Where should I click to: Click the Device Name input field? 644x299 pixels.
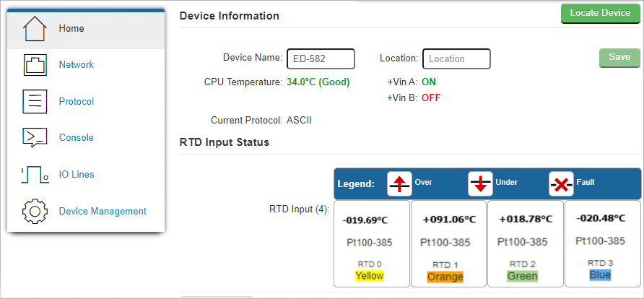click(321, 58)
